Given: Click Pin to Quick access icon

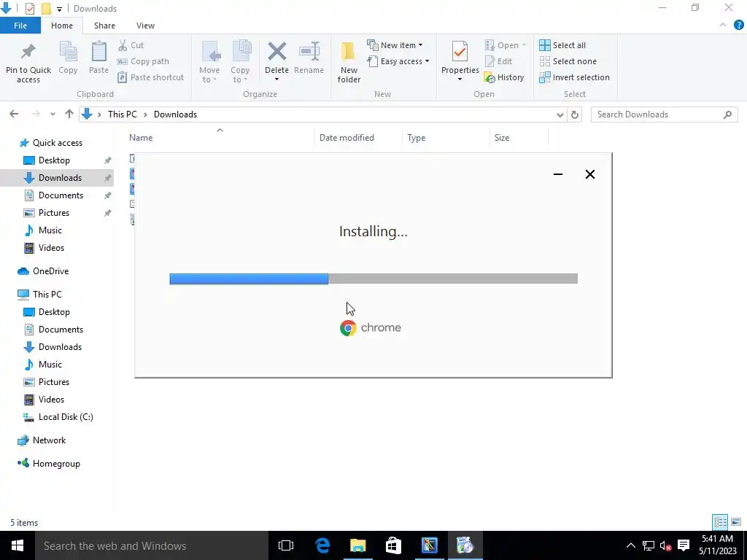Looking at the screenshot, I should [x=28, y=51].
